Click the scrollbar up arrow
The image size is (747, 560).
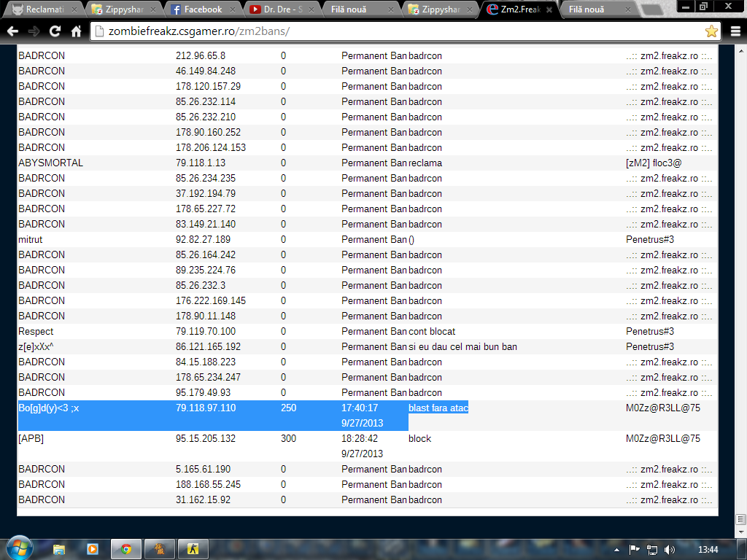pos(741,50)
